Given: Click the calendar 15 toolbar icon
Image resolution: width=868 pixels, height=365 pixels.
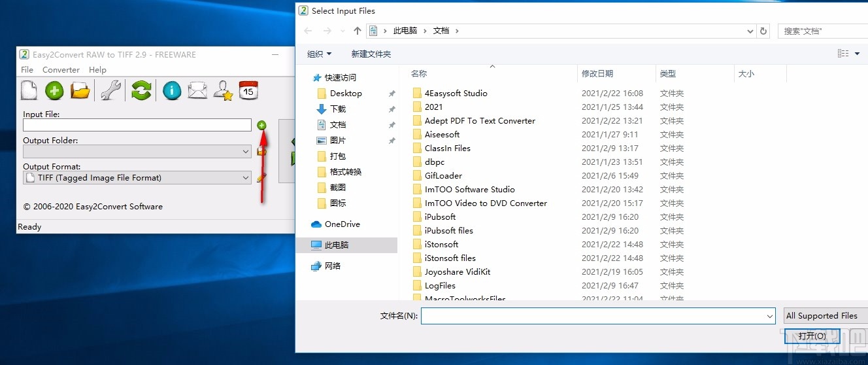Looking at the screenshot, I should 248,90.
